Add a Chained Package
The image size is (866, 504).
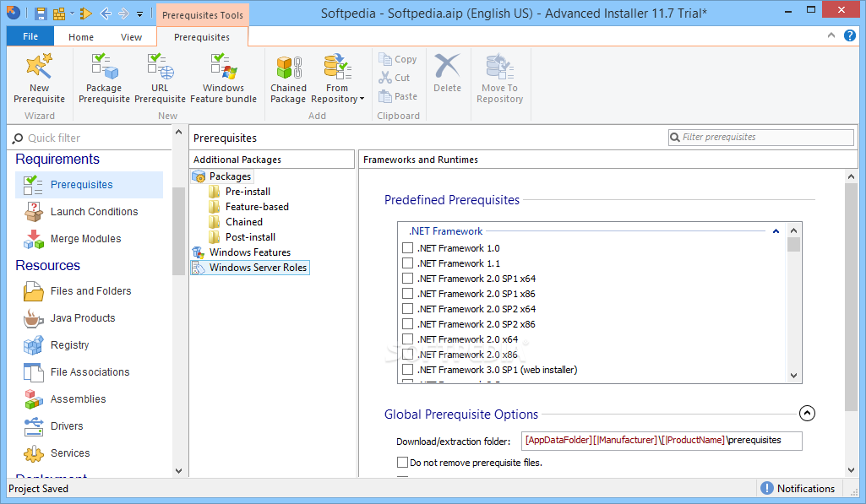click(288, 79)
